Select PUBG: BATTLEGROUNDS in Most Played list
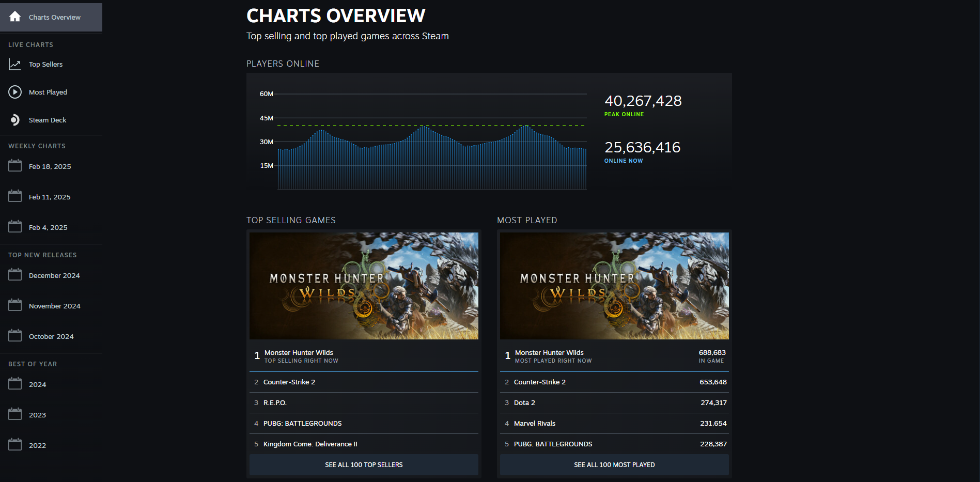Image resolution: width=980 pixels, height=482 pixels. pyautogui.click(x=614, y=444)
